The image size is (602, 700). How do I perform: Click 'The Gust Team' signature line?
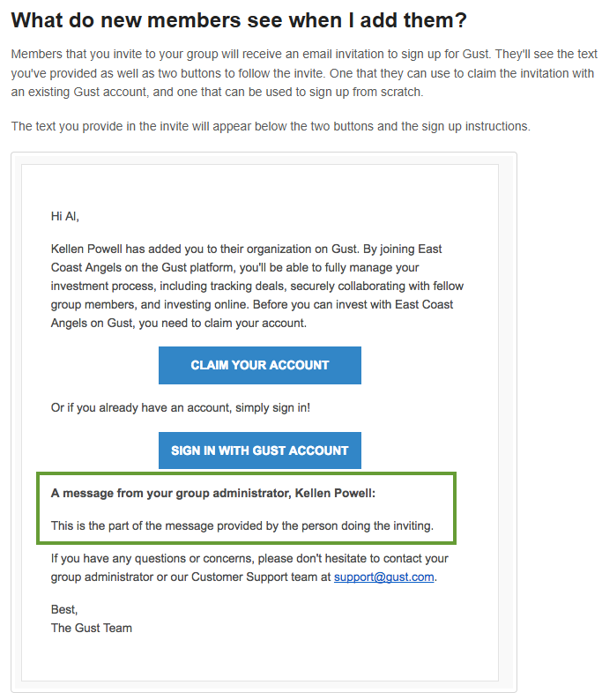pyautogui.click(x=92, y=628)
